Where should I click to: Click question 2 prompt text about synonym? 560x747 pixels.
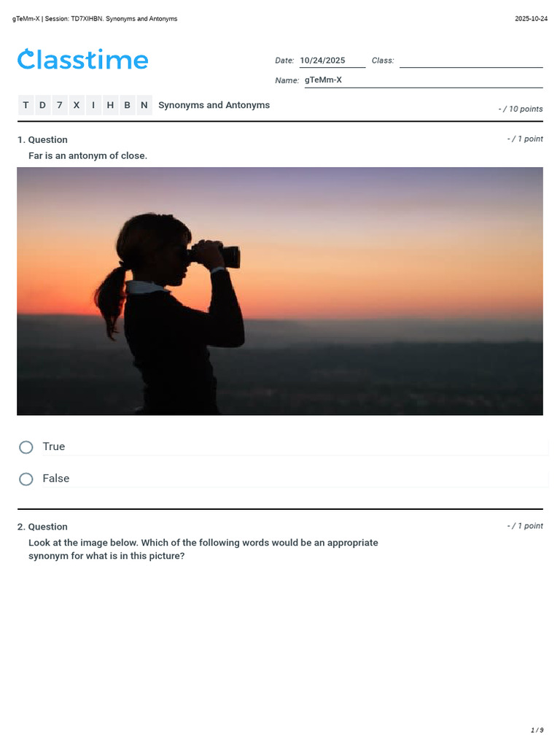(203, 549)
